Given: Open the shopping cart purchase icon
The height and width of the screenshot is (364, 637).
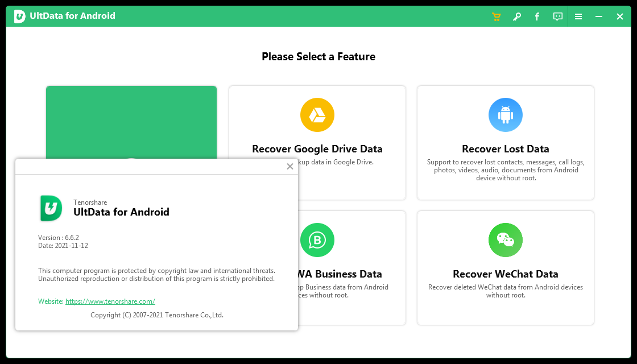Looking at the screenshot, I should [x=496, y=16].
